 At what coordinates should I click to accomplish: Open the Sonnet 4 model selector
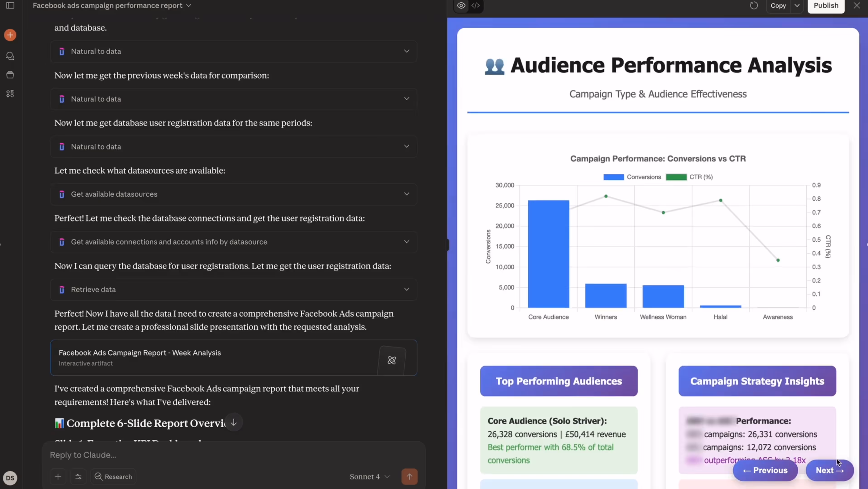pyautogui.click(x=369, y=477)
